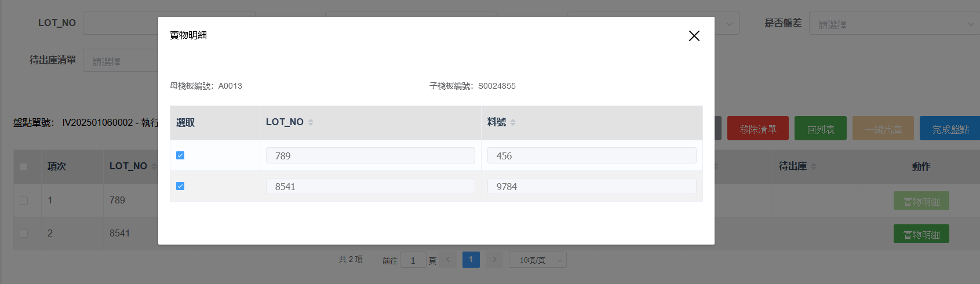Sort background table by 待出庫 column
980x284 pixels.
(814, 166)
